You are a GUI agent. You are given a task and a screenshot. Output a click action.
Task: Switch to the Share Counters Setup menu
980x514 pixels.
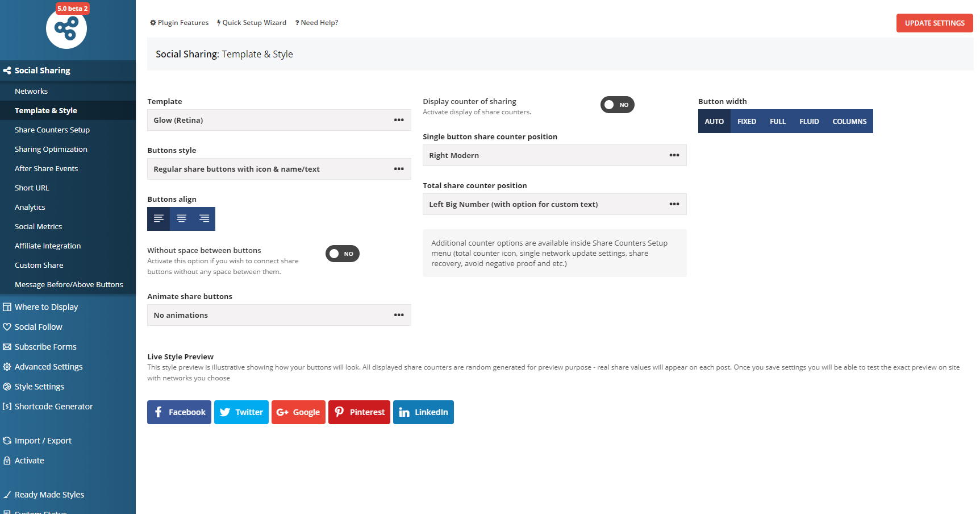[x=52, y=130]
